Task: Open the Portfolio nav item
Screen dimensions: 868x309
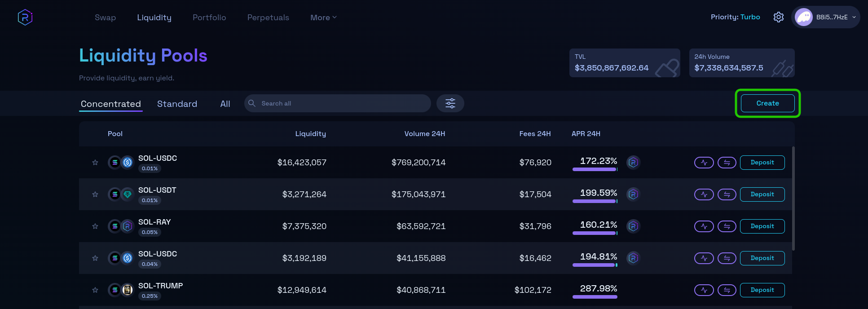Action: click(x=209, y=18)
